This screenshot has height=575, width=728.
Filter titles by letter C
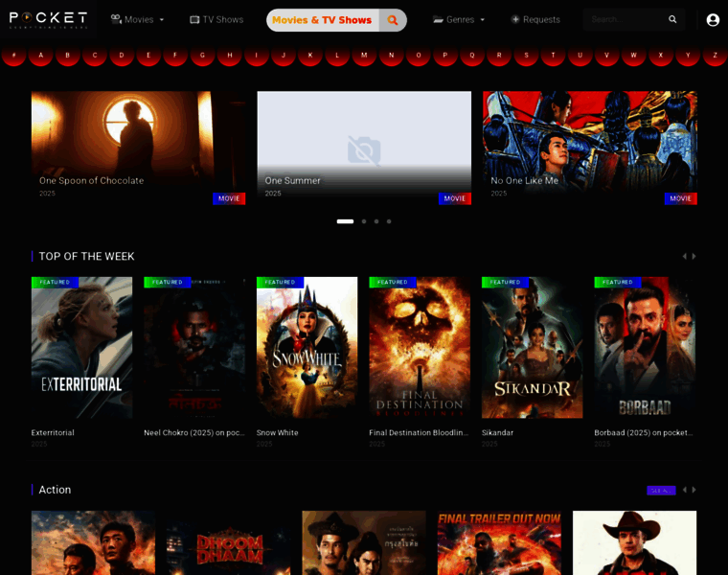tap(95, 55)
